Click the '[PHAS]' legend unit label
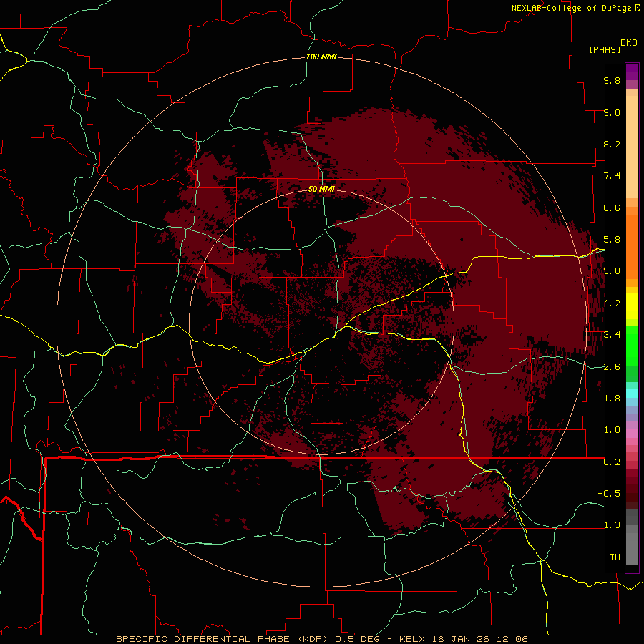 (605, 49)
